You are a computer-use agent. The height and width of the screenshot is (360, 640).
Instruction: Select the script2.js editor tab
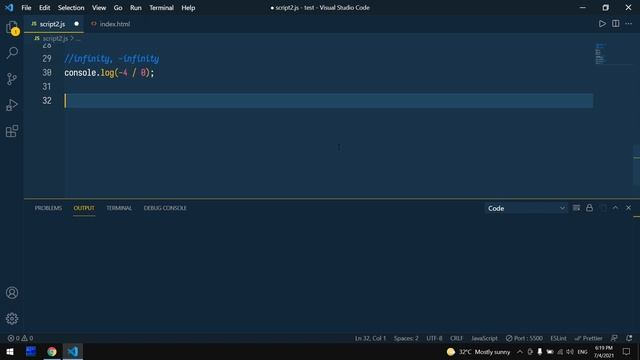53,24
